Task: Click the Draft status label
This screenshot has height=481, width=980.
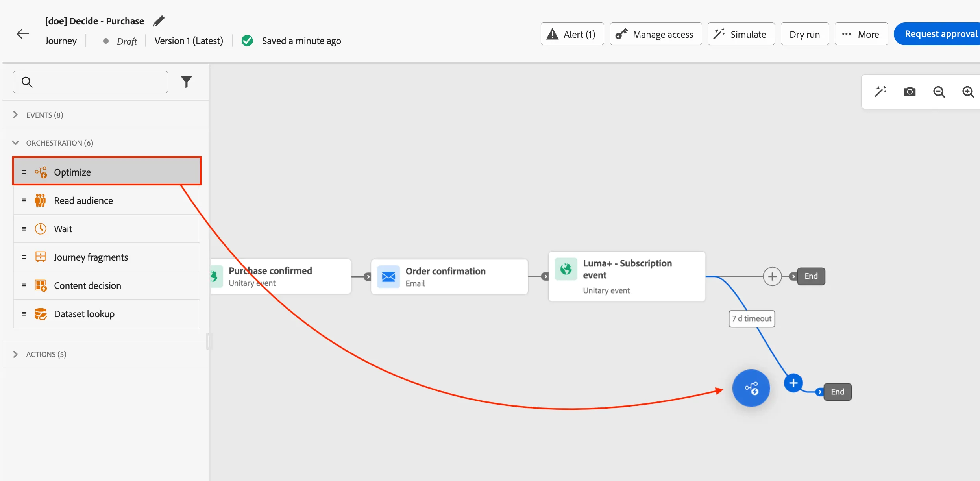Action: coord(127,41)
